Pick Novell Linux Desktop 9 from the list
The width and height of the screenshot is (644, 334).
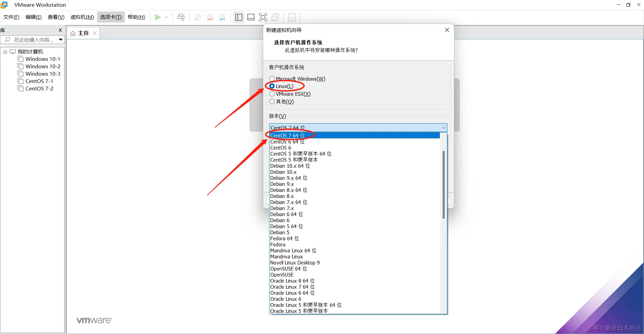click(355, 263)
